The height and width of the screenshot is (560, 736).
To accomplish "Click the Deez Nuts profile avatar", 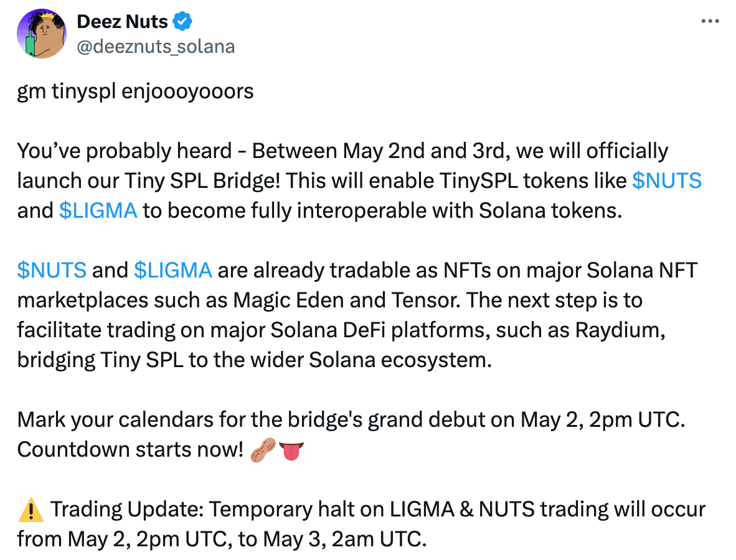I will pos(42,34).
